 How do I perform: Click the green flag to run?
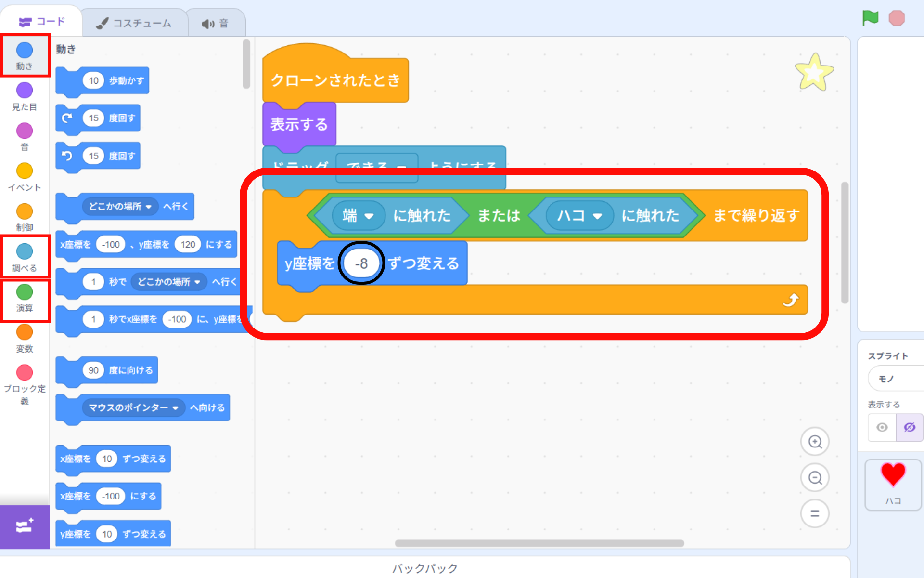[870, 18]
